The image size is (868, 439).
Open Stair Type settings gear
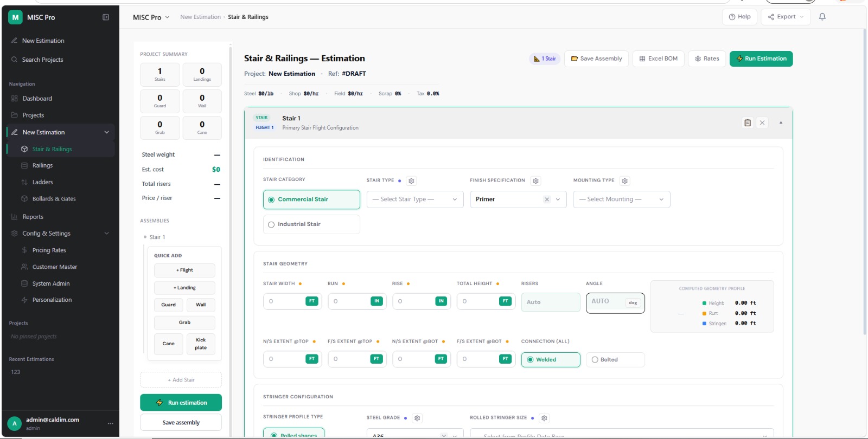pyautogui.click(x=411, y=181)
